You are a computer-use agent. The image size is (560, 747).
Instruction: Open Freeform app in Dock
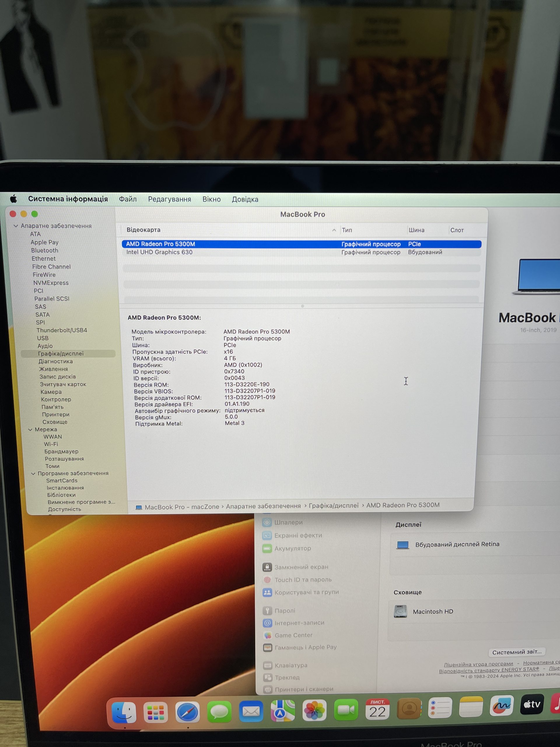(x=502, y=706)
